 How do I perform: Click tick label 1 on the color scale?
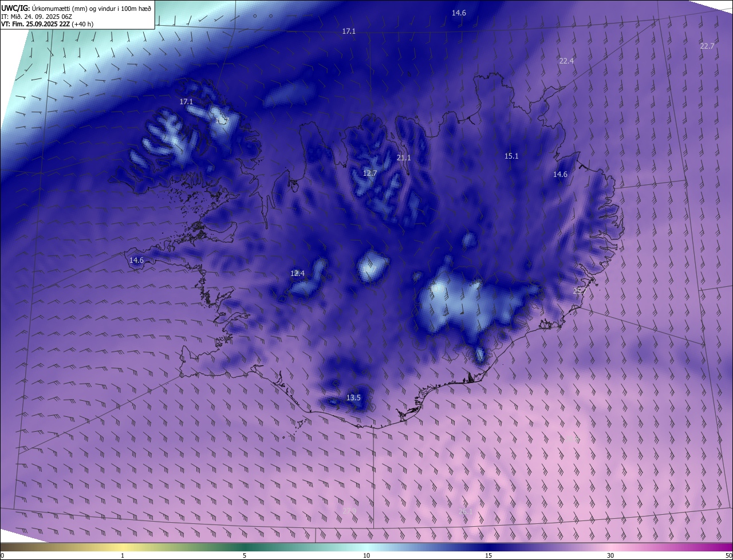123,555
